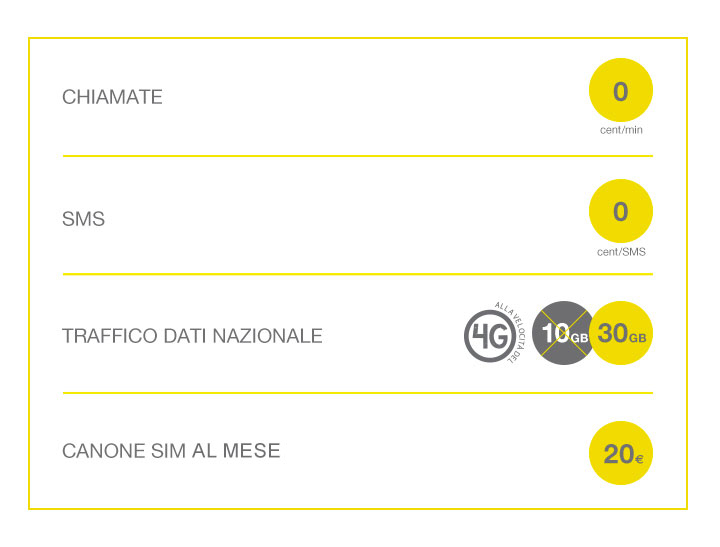The image size is (720, 547).
Task: Click the yellow 0 cent/SMS circle
Action: (620, 211)
